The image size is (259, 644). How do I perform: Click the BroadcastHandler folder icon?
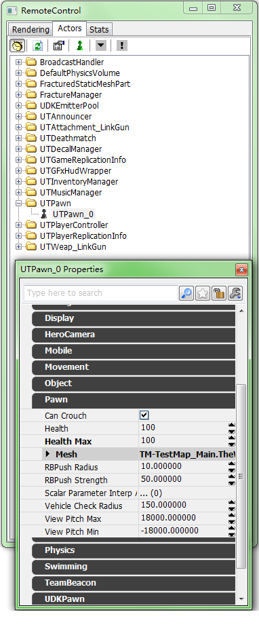pyautogui.click(x=32, y=62)
